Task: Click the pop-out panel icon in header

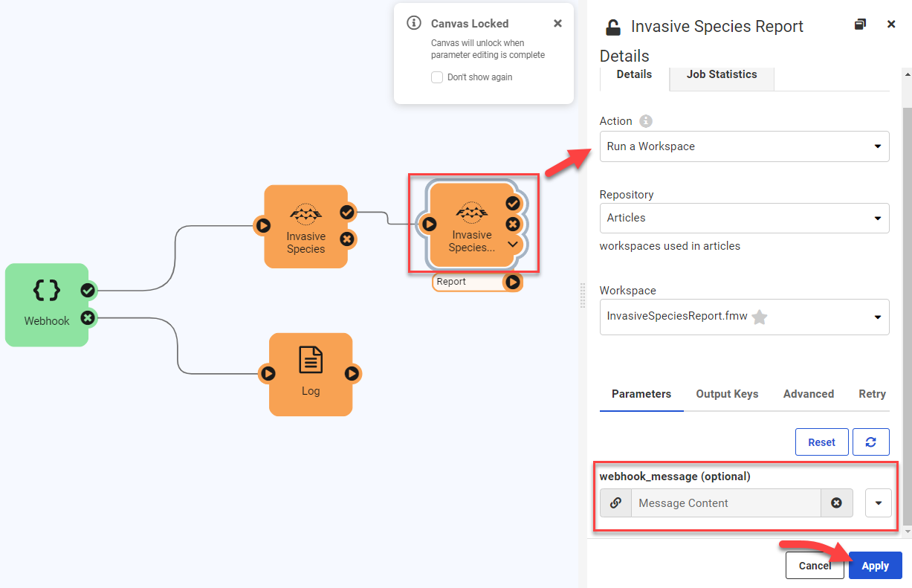Action: point(860,25)
